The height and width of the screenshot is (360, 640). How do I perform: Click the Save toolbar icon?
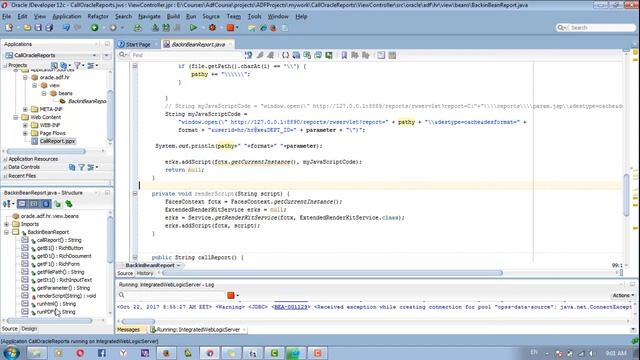pyautogui.click(x=38, y=28)
